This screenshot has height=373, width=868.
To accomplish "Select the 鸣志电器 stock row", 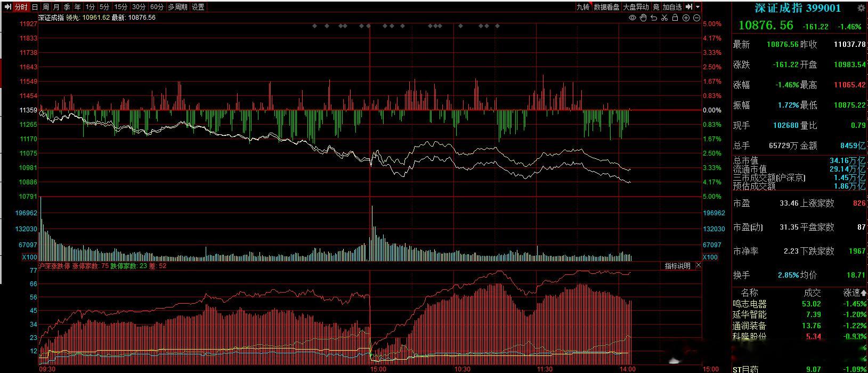I will pyautogui.click(x=800, y=304).
